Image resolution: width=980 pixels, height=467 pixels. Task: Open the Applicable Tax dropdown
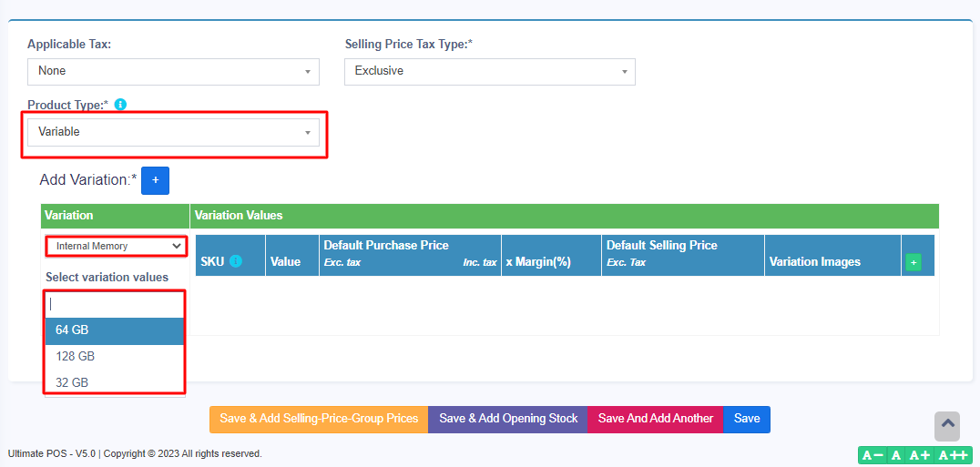click(173, 71)
